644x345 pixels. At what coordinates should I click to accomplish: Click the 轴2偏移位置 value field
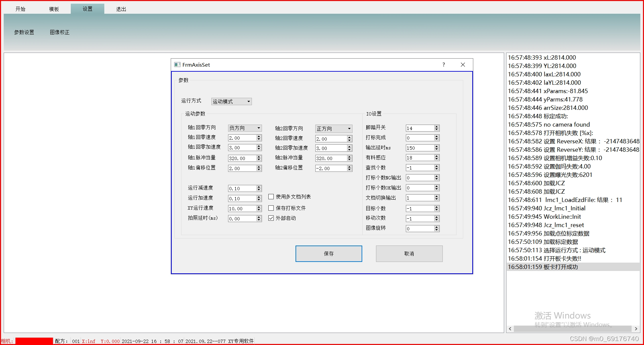[x=331, y=168]
